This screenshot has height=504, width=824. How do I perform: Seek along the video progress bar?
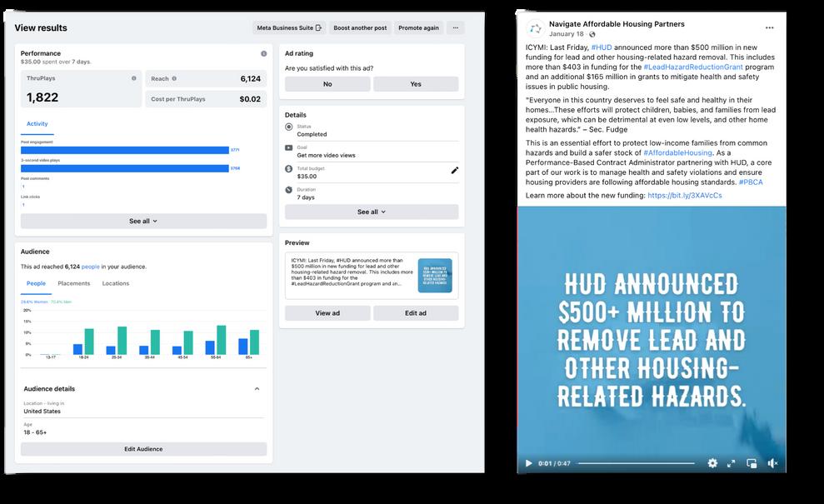[637, 463]
